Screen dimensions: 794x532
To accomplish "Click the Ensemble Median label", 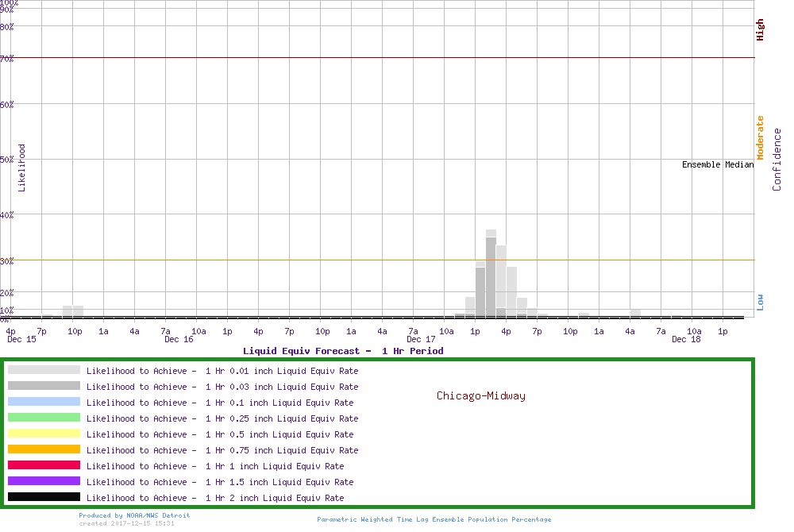I will [x=717, y=164].
